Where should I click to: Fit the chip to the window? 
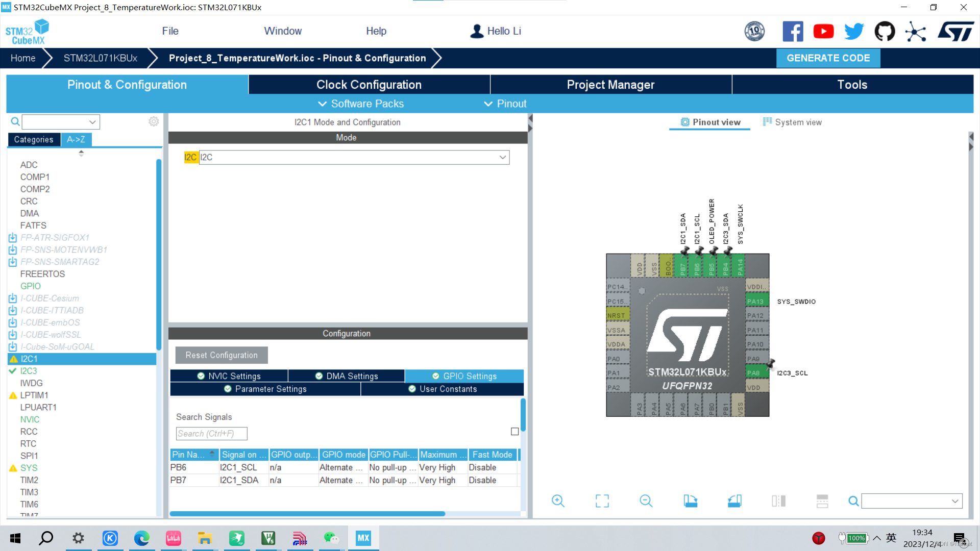coord(602,501)
